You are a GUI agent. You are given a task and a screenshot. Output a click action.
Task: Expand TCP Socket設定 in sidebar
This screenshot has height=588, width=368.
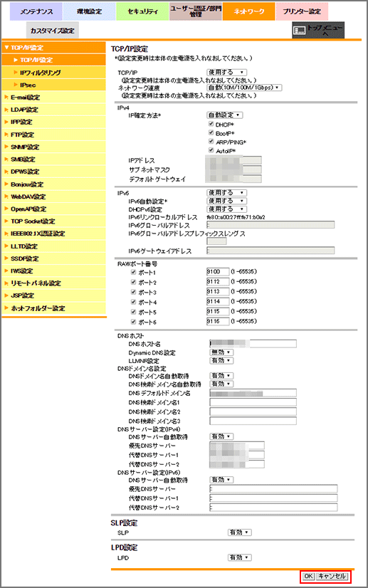pos(54,221)
